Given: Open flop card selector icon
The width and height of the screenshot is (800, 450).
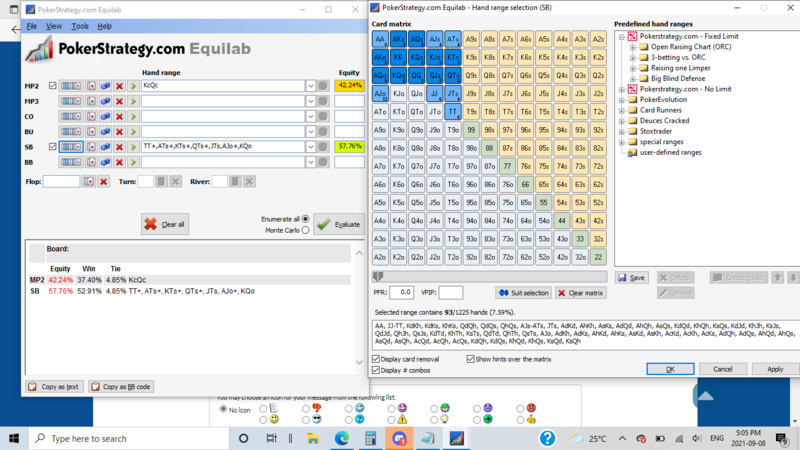Looking at the screenshot, I should click(x=89, y=182).
